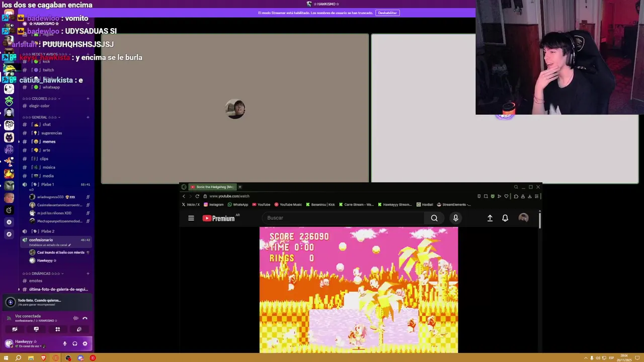This screenshot has height=362, width=644.
Task: Join the Plebe 2 voice channel
Action: (56, 231)
